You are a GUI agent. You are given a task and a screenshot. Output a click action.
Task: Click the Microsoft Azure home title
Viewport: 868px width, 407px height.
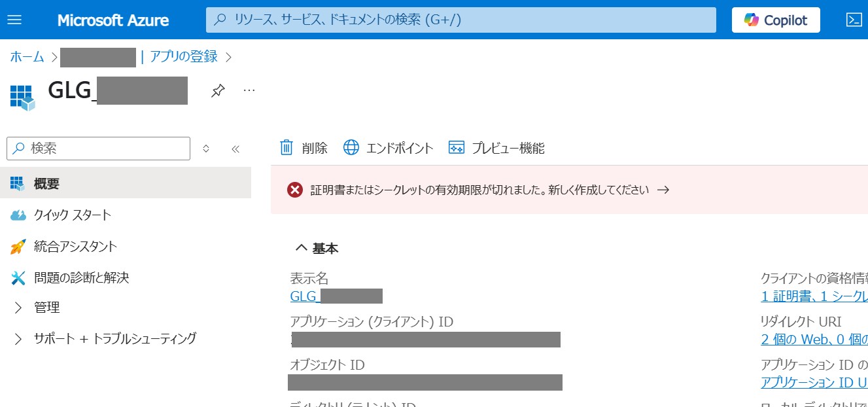[113, 20]
